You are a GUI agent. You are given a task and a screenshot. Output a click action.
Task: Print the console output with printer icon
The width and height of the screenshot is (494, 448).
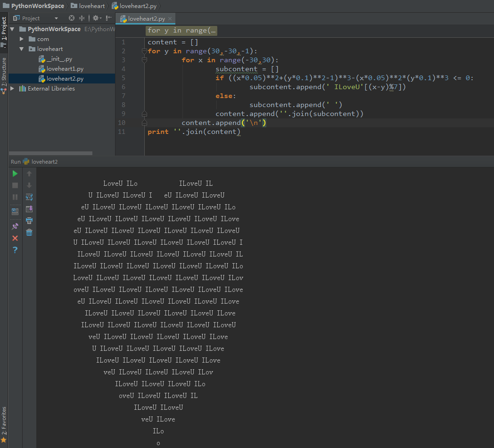coord(29,221)
